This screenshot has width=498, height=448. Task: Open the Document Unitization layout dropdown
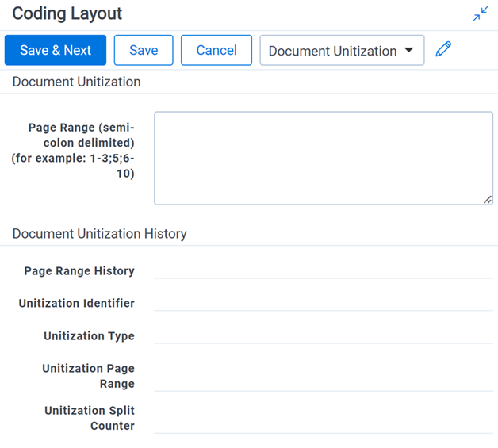click(342, 50)
